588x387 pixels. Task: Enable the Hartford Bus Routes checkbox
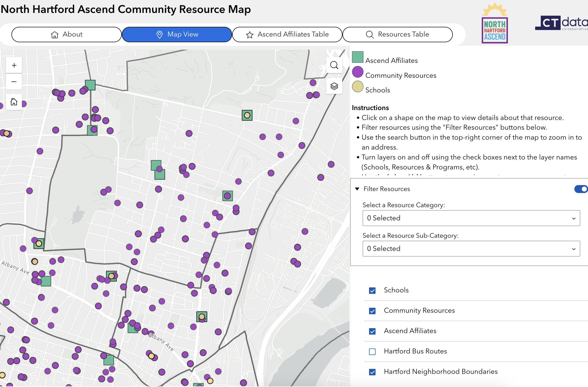372,351
